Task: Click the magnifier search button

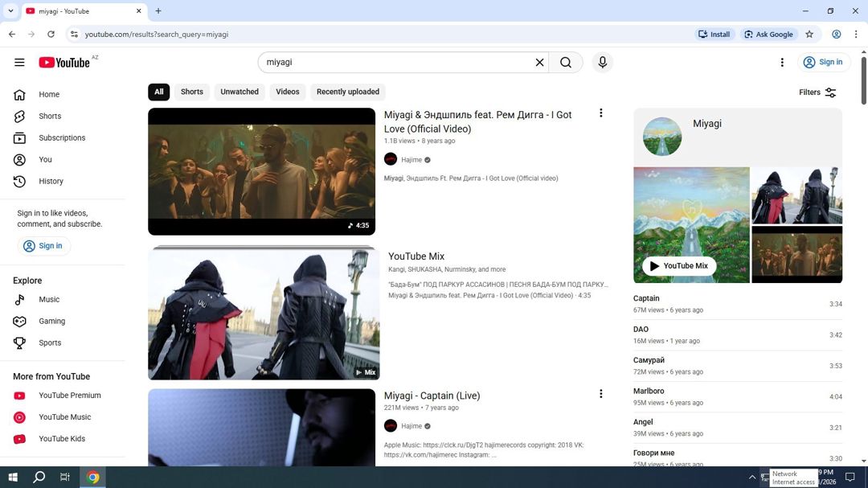Action: (x=565, y=62)
